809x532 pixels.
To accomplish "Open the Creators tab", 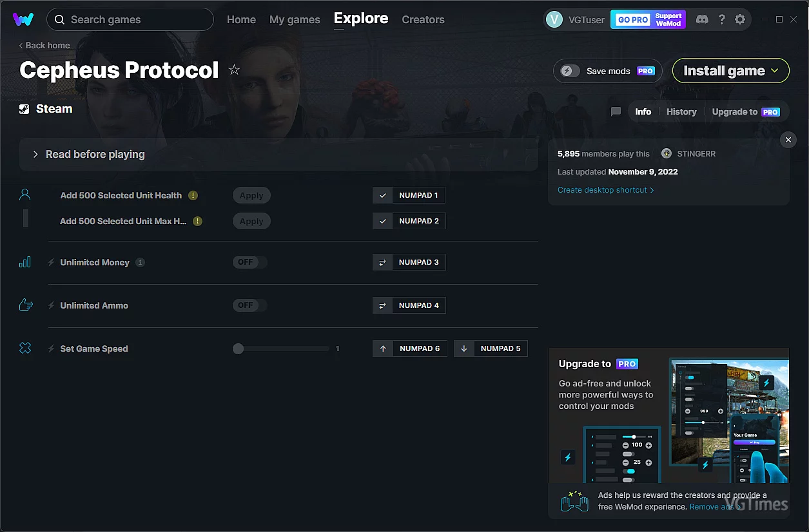I will pyautogui.click(x=423, y=20).
